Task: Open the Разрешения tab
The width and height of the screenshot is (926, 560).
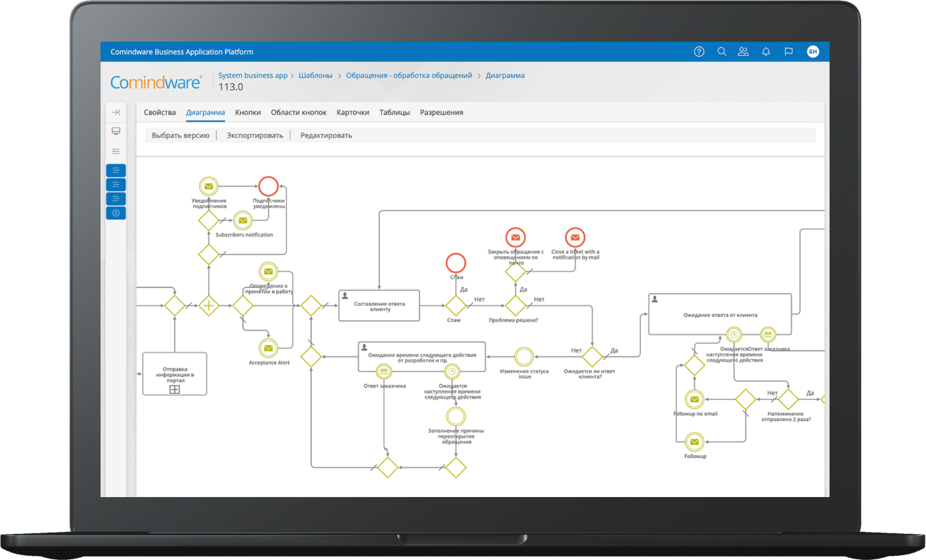Action: pos(441,112)
